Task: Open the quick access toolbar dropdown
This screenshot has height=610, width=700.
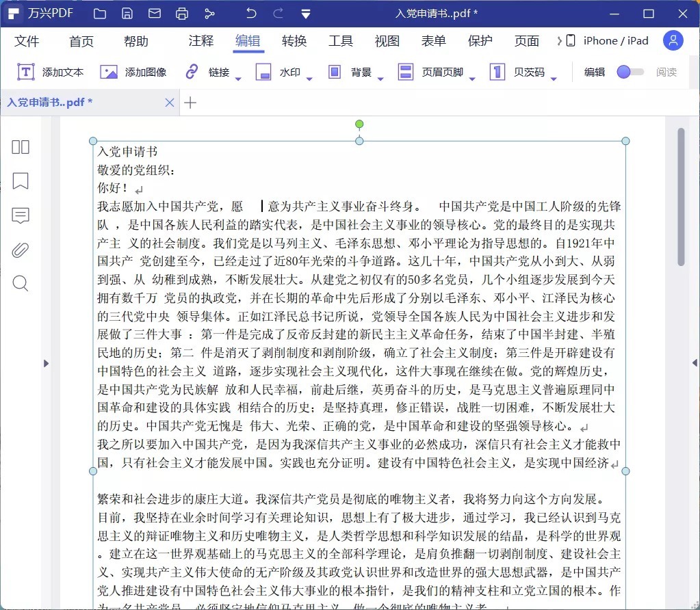Action: [x=306, y=14]
